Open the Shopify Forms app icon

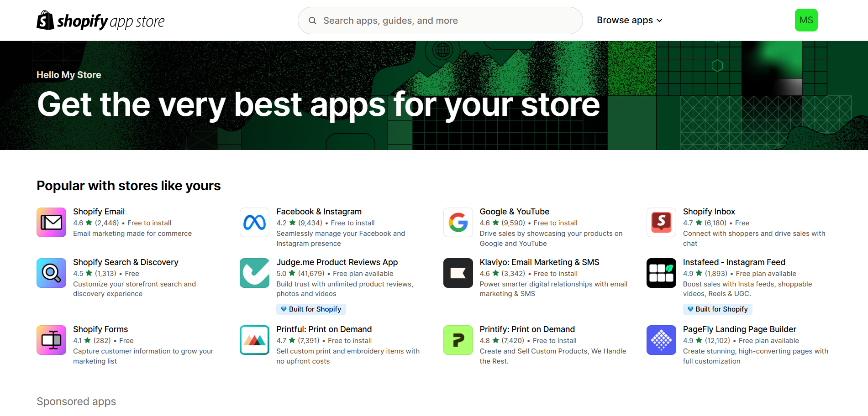[52, 340]
